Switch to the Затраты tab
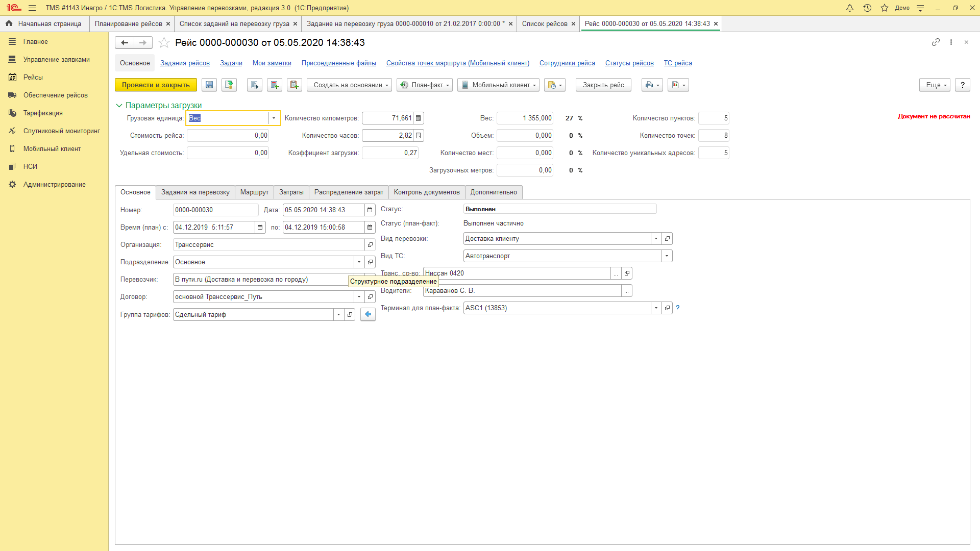The image size is (980, 551). click(291, 192)
